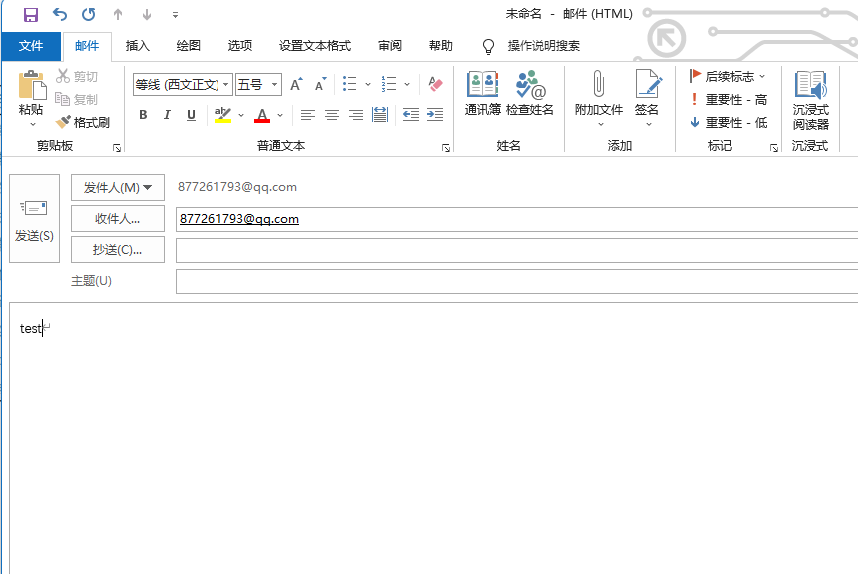Screen dimensions: 858x574
Task: Open 后续标志 follow-up flag dropdown
Action: tap(728, 76)
